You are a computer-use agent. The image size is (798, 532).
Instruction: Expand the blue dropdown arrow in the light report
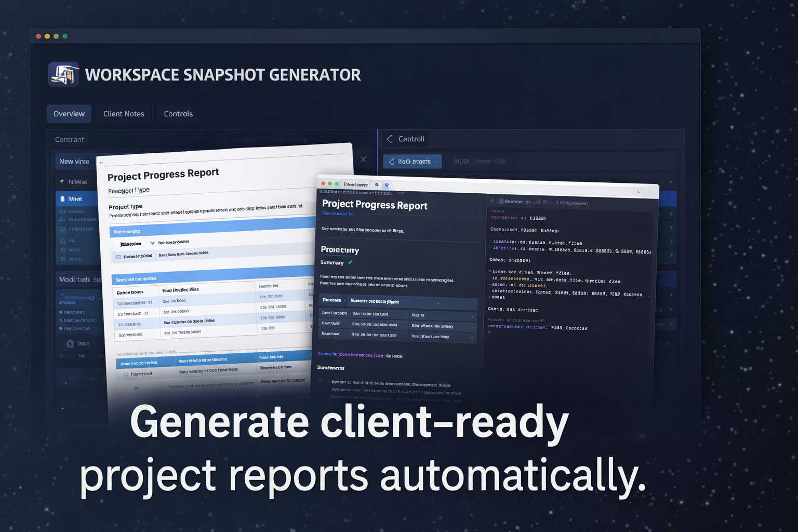pyautogui.click(x=152, y=243)
